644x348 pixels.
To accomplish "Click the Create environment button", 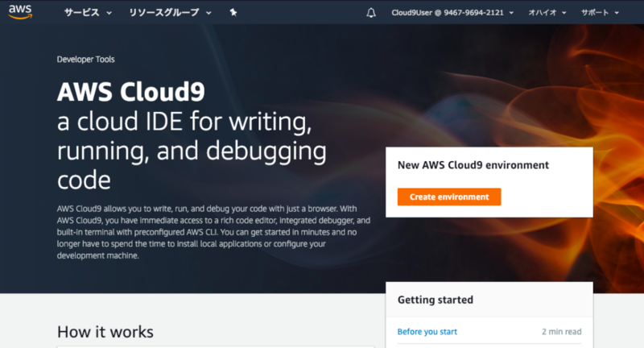I will pos(449,197).
